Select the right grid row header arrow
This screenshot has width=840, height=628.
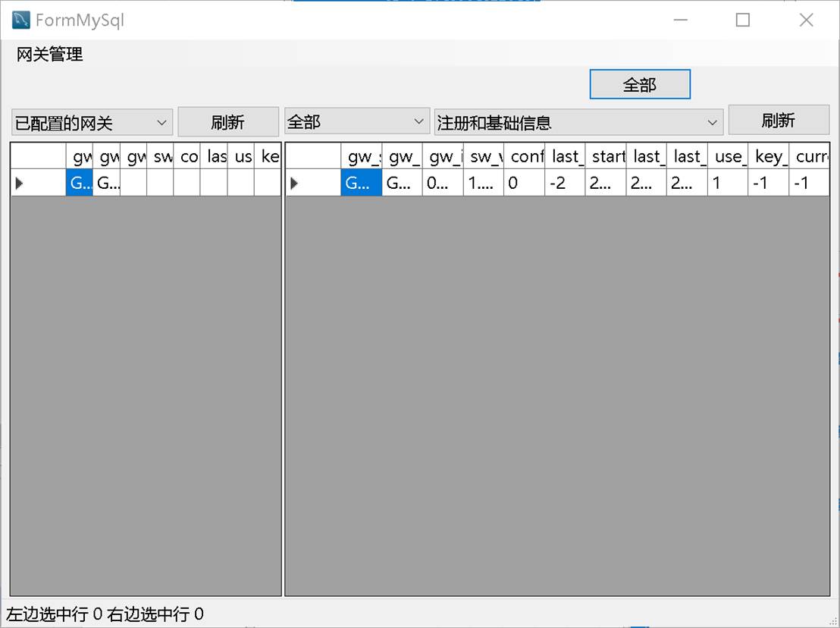313,184
